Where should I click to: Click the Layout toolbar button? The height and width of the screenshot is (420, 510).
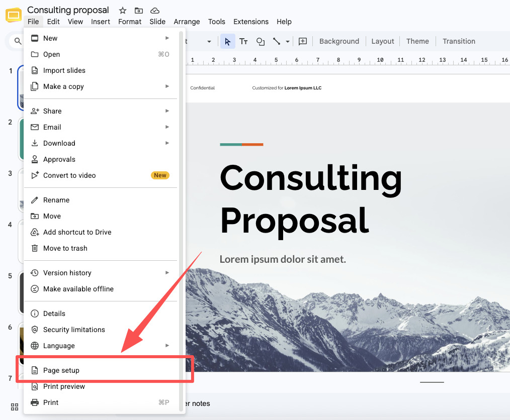pyautogui.click(x=382, y=41)
